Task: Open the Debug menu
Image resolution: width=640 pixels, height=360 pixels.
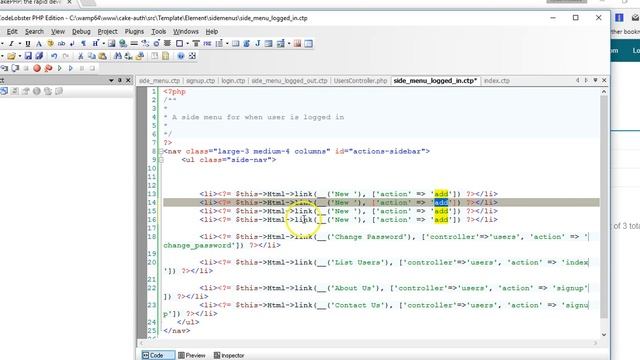Action: 81,31
